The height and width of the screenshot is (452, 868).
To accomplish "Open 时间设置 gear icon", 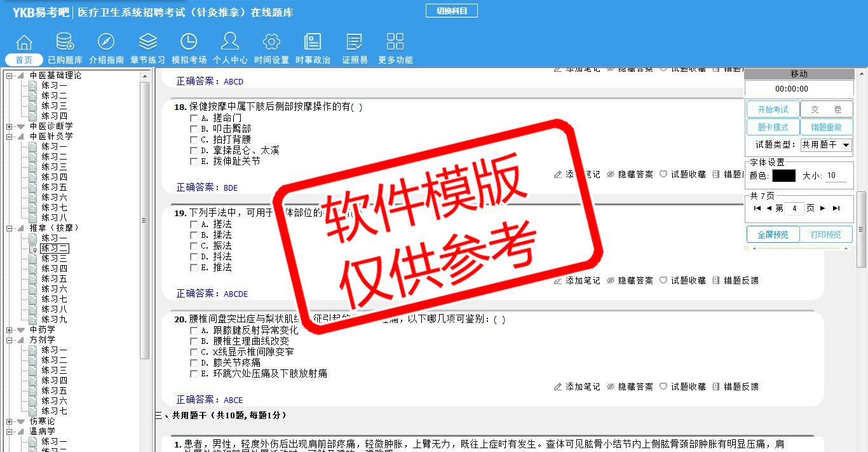I will 271,43.
